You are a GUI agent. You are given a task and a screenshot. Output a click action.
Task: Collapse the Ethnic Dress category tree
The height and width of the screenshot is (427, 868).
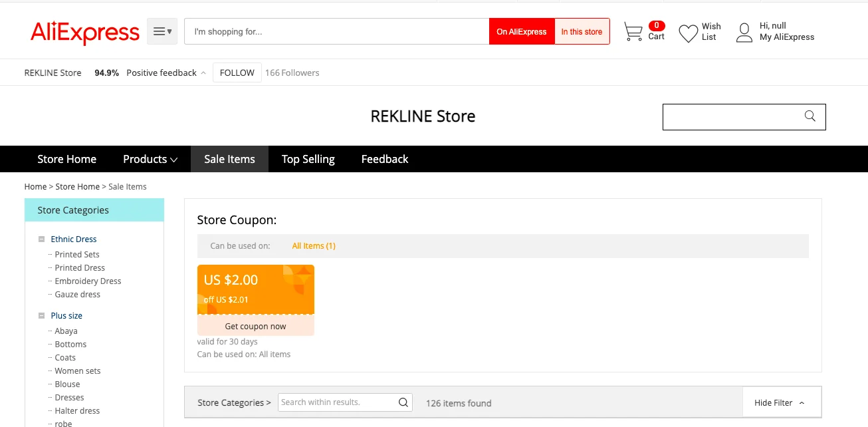click(x=42, y=239)
